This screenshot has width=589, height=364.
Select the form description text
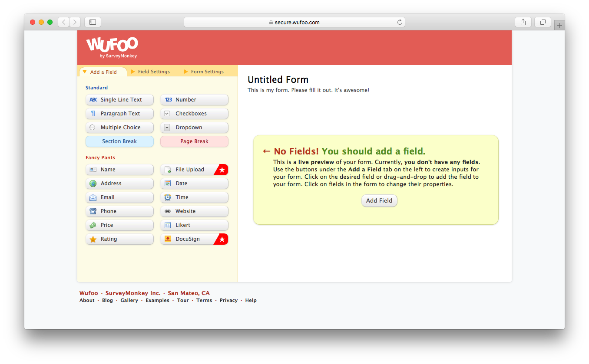(308, 90)
